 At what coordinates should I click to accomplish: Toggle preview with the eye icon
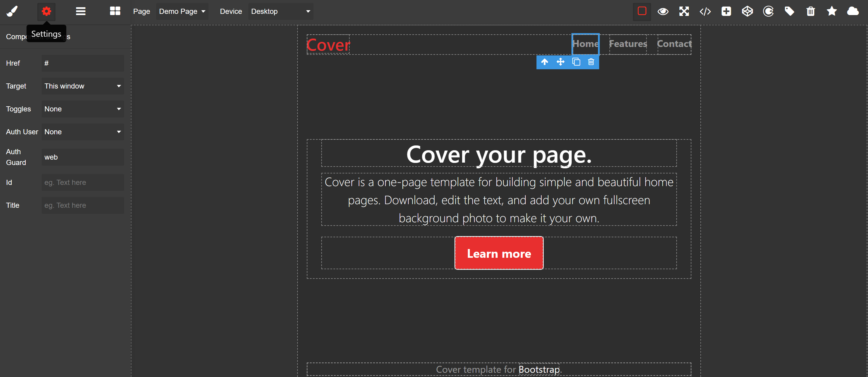(663, 11)
